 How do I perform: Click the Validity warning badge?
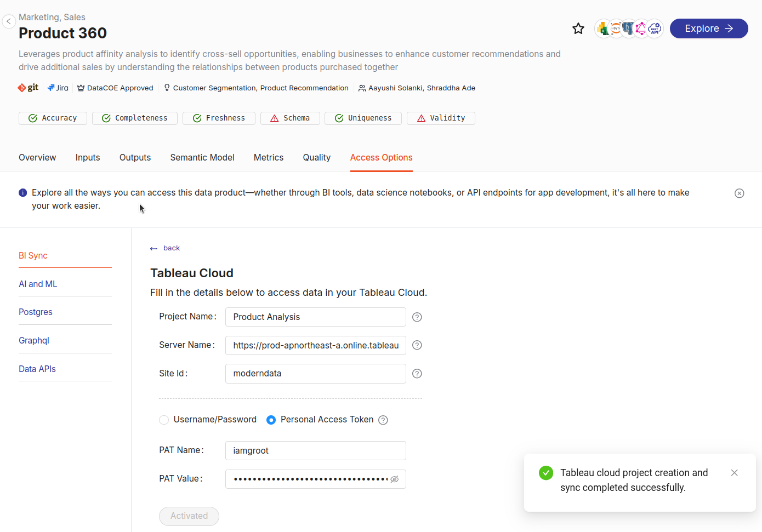click(x=441, y=118)
